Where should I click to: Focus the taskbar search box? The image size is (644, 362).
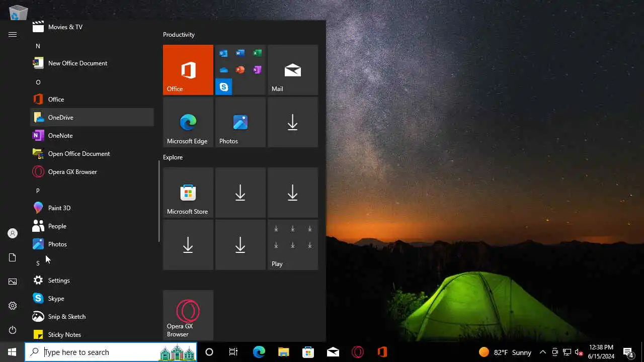(x=111, y=352)
